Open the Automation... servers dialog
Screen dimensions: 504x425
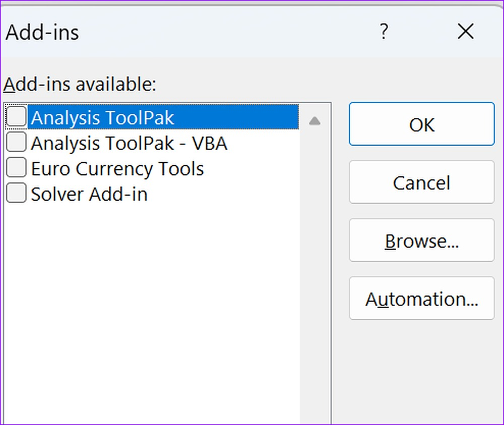[422, 299]
